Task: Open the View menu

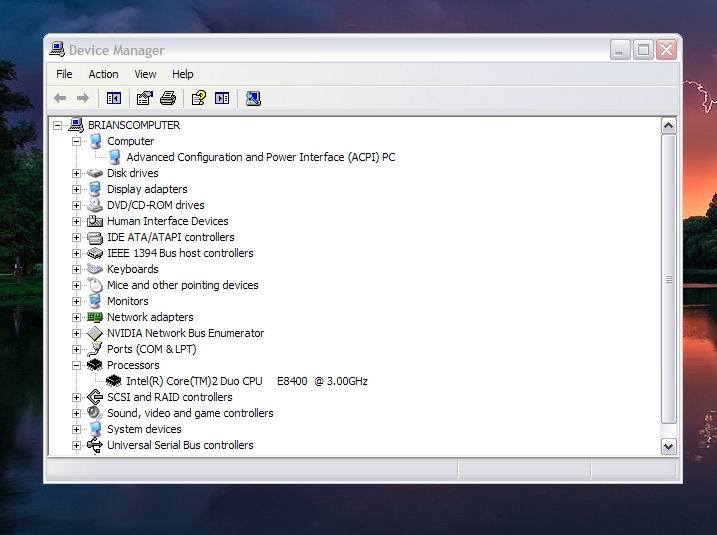Action: coord(145,74)
